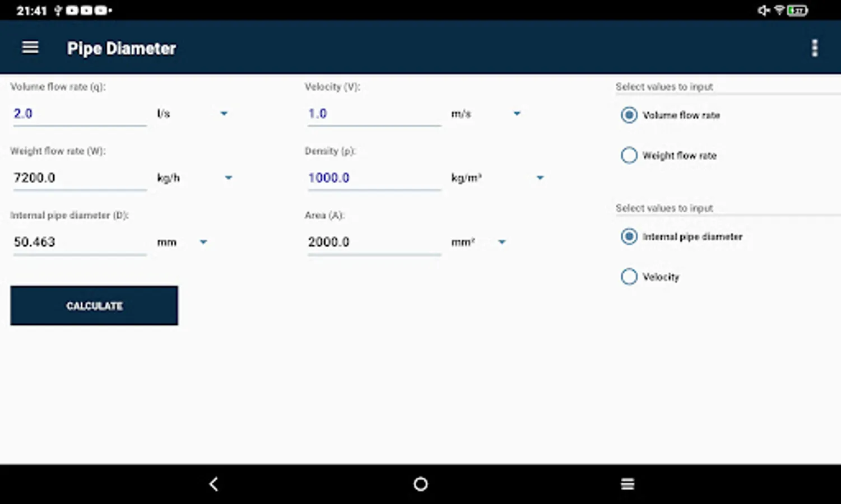Image resolution: width=841 pixels, height=504 pixels.
Task: Tap the Android home circle icon
Action: (420, 484)
